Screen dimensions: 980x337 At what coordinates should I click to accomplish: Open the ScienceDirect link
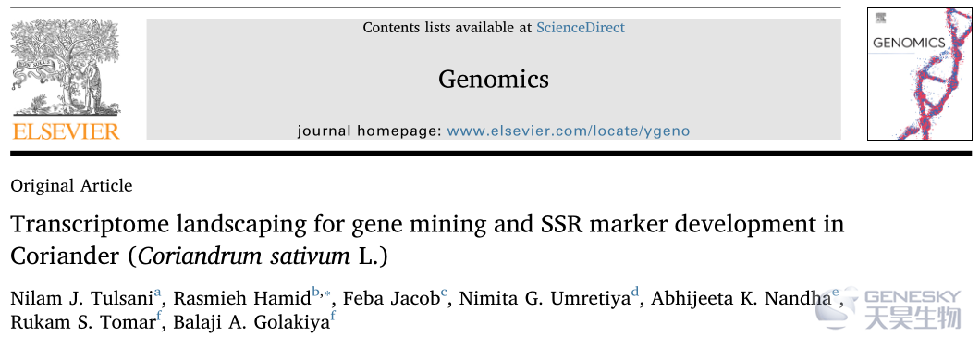[x=581, y=28]
